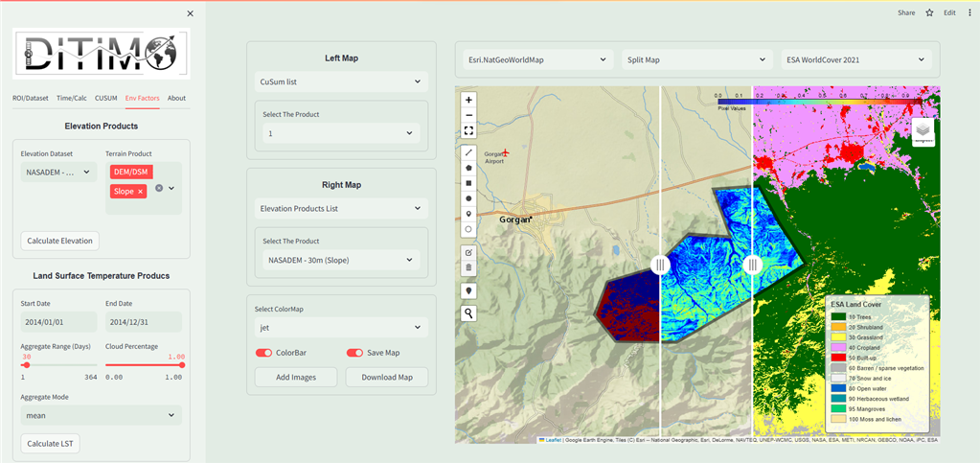980x463 pixels.
Task: Remove the Slope tag from Terrain Product
Action: pyautogui.click(x=140, y=192)
